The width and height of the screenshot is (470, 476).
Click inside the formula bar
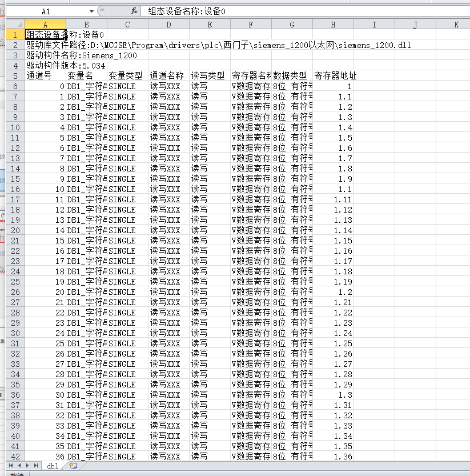tap(228, 11)
